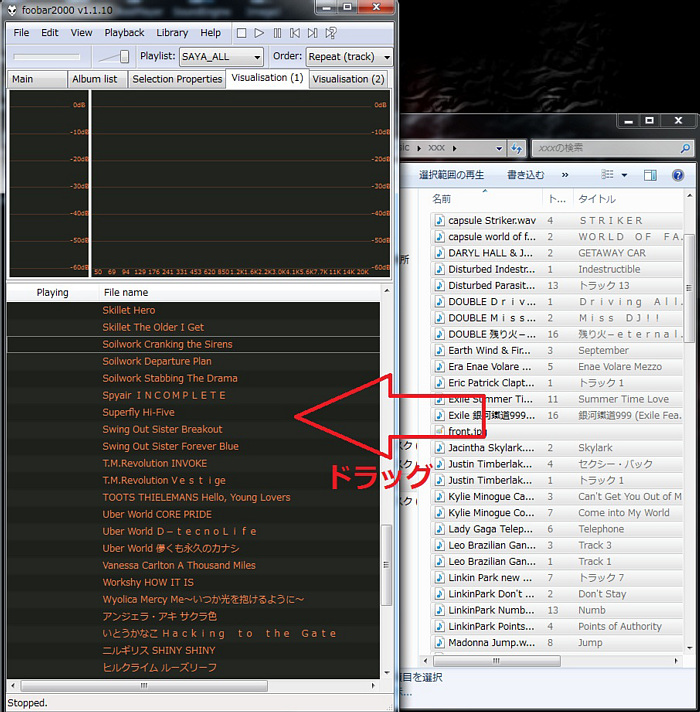Open the View menu

(x=81, y=33)
